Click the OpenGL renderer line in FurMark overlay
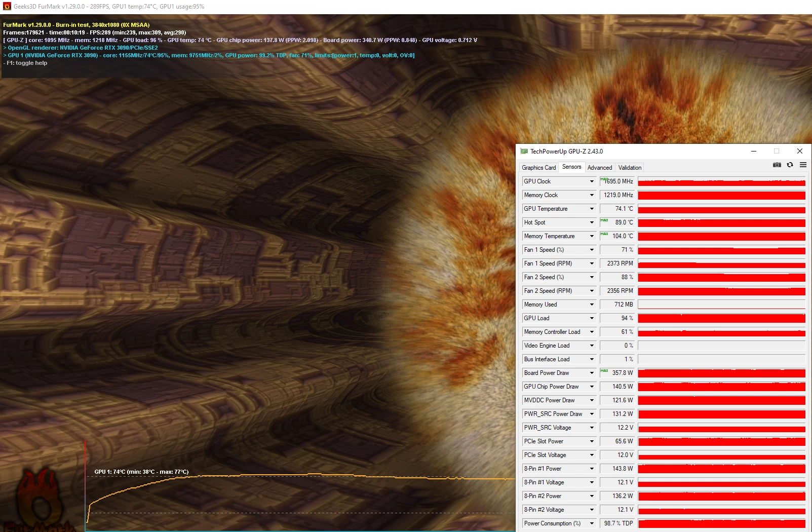Image resolution: width=812 pixels, height=532 pixels. 81,48
